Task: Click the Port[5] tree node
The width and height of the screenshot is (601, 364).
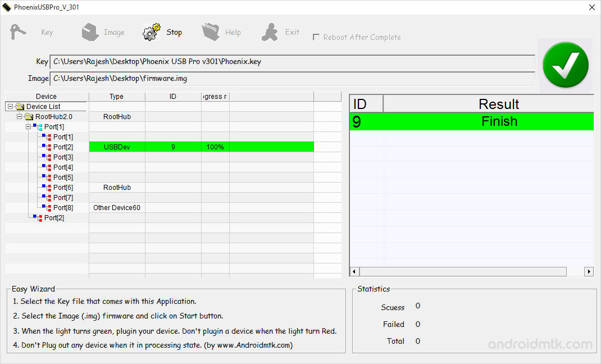Action: pos(62,177)
